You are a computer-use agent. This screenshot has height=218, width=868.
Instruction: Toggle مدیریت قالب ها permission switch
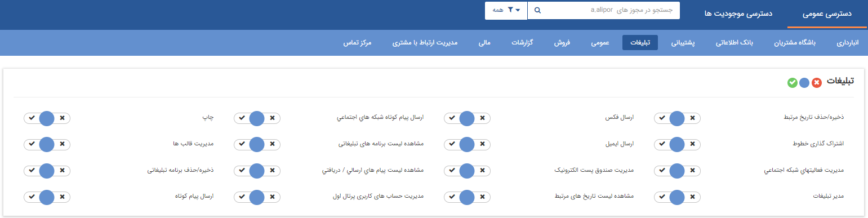(x=47, y=144)
